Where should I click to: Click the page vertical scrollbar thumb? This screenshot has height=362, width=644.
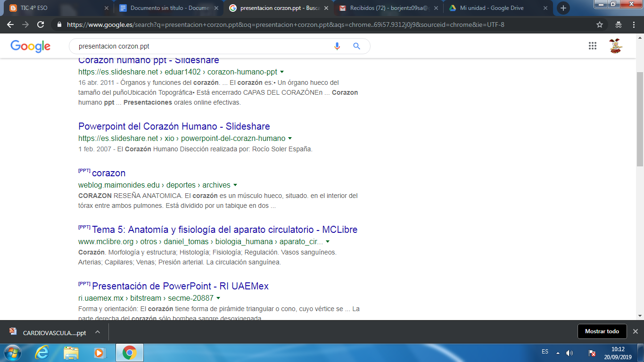coord(640,119)
